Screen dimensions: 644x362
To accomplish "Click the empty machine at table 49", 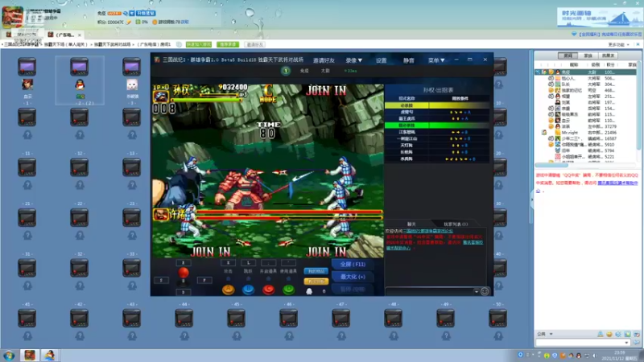I will pos(446,319).
